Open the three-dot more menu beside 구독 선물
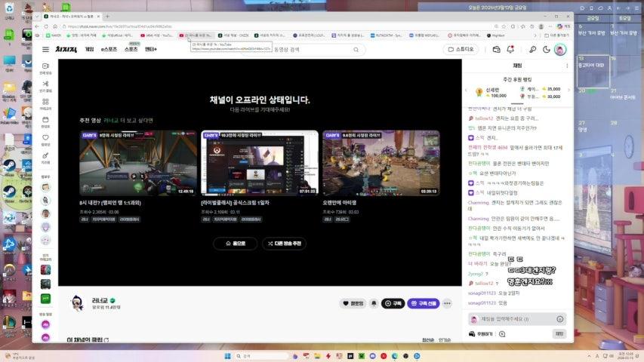 click(447, 303)
